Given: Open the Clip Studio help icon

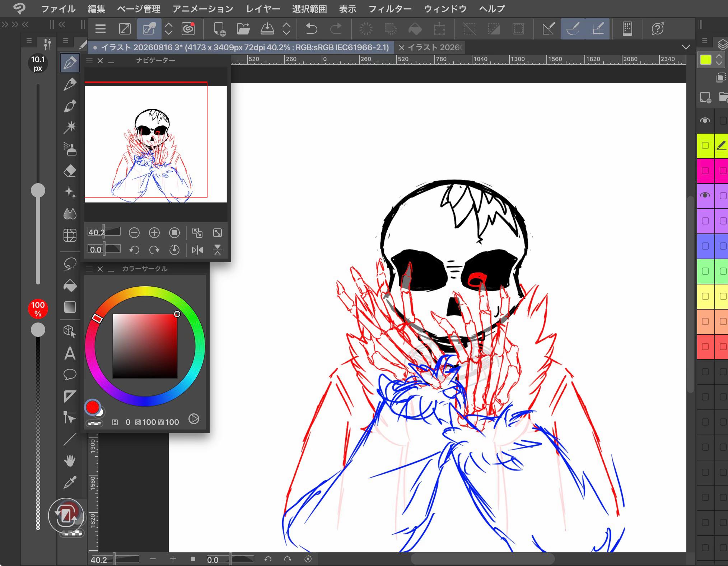Looking at the screenshot, I should point(658,29).
